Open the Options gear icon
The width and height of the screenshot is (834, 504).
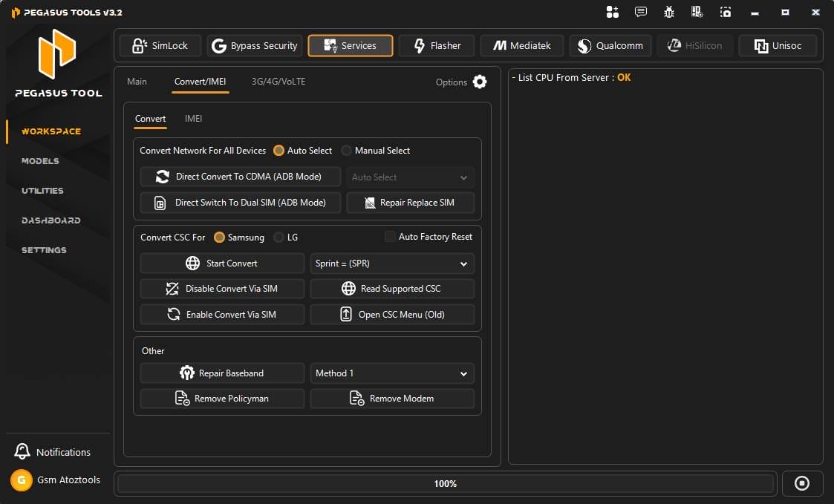coord(479,82)
